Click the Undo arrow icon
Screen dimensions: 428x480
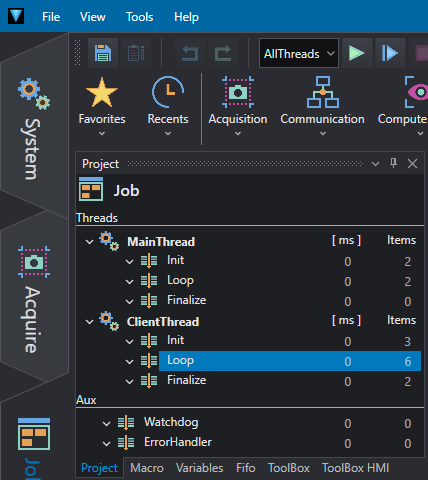coord(190,53)
